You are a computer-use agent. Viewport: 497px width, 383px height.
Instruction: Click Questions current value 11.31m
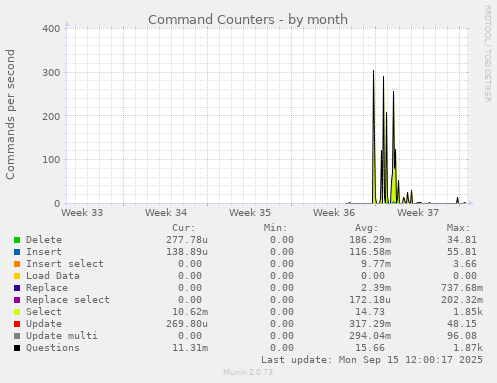[190, 348]
